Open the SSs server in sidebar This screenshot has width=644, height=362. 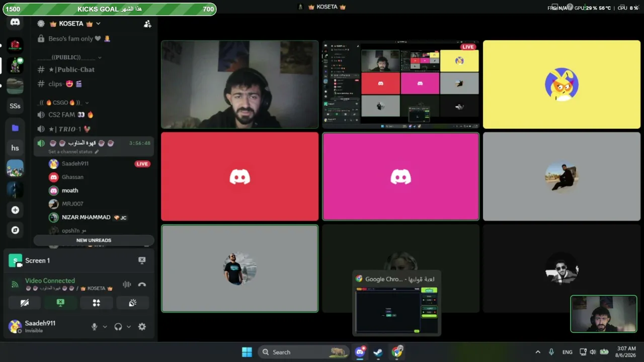15,106
